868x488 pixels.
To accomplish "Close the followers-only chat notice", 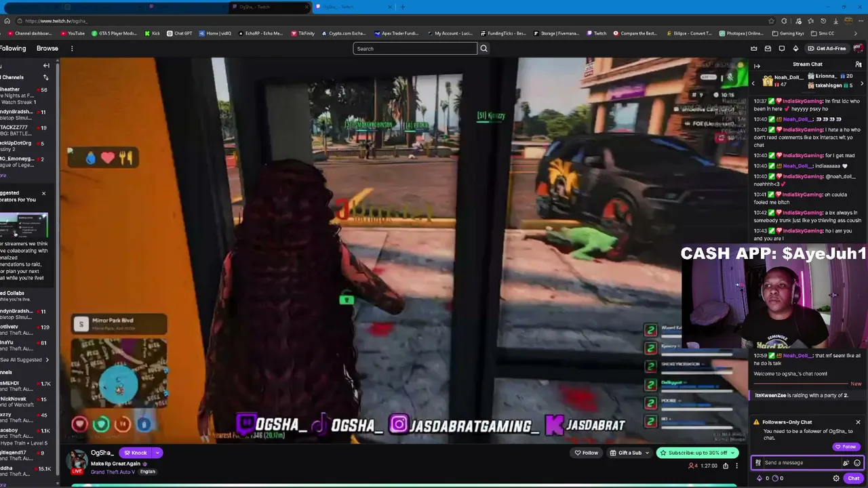I will pos(858,422).
